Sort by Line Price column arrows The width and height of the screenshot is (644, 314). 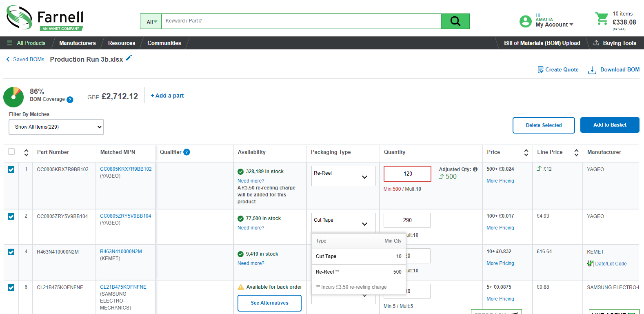[x=576, y=152]
